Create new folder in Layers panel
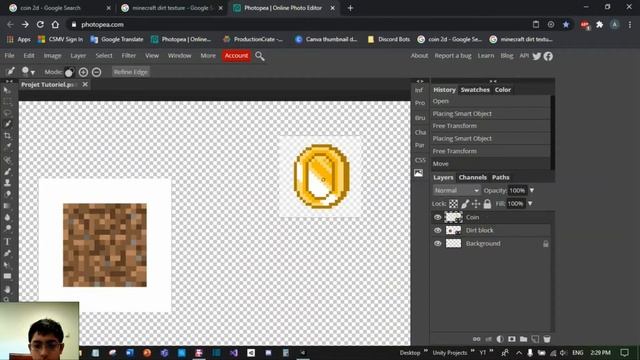The width and height of the screenshot is (640, 360). tap(523, 339)
